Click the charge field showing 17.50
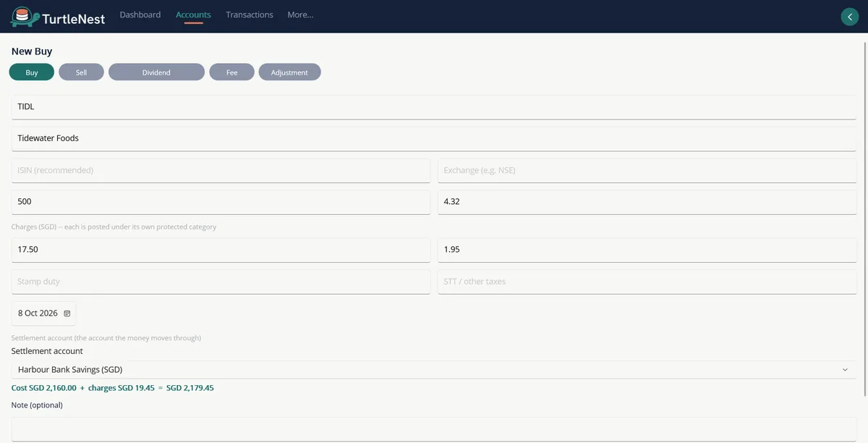The width and height of the screenshot is (868, 443). point(221,250)
